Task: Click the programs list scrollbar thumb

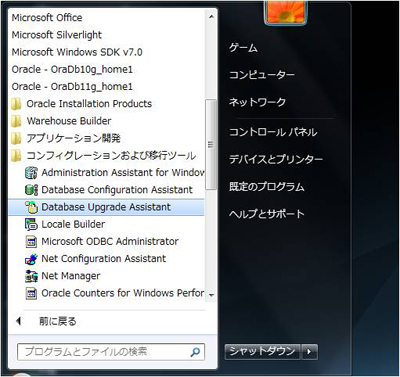Action: click(211, 144)
